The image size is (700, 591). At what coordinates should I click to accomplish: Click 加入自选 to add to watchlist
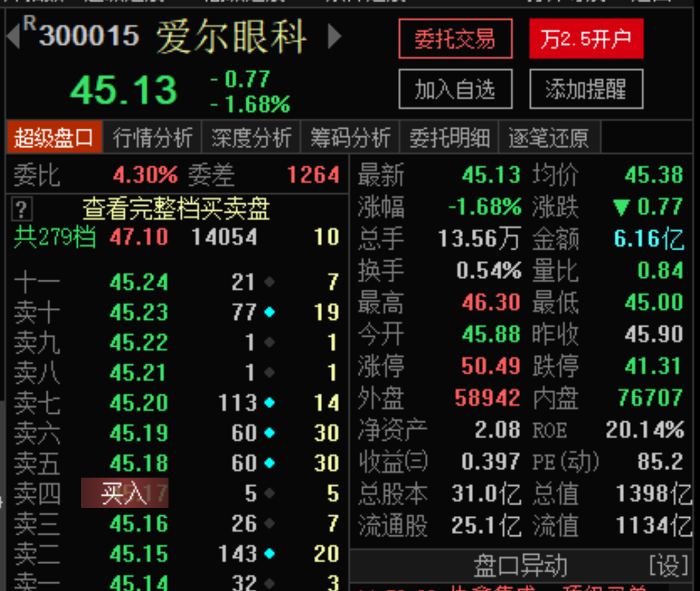pos(455,89)
